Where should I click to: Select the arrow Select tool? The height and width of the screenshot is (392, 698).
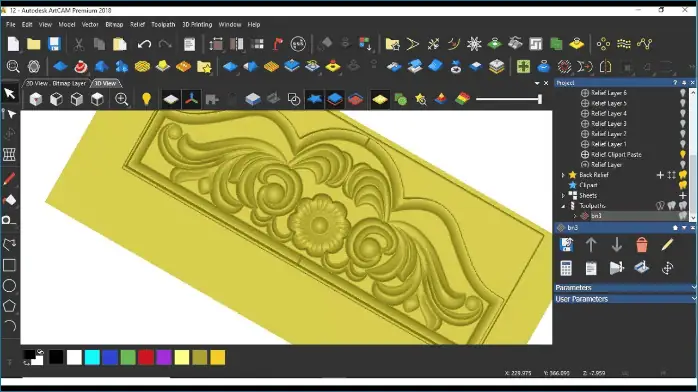tap(9, 93)
